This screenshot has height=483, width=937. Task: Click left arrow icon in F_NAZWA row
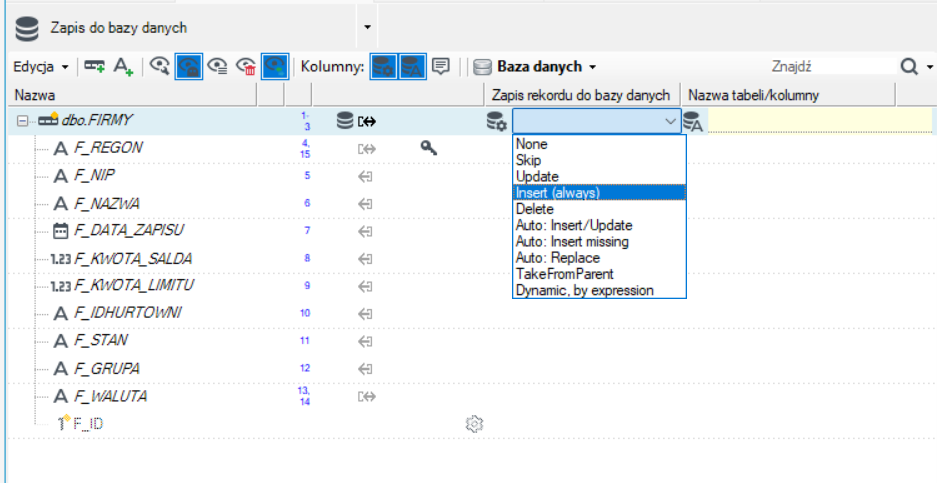[x=365, y=204]
